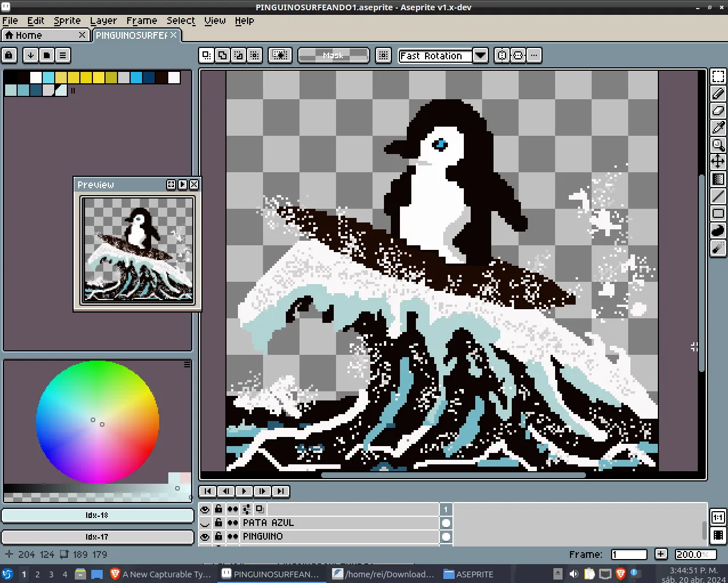Select the dark navy blue palette swatch
Image resolution: width=728 pixels, height=583 pixels.
coord(148,78)
